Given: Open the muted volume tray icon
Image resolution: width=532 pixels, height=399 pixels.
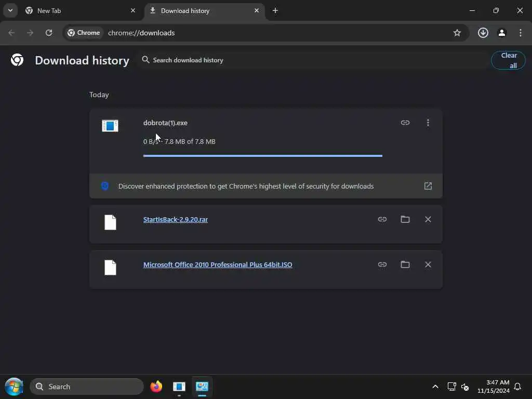Looking at the screenshot, I should (465, 387).
